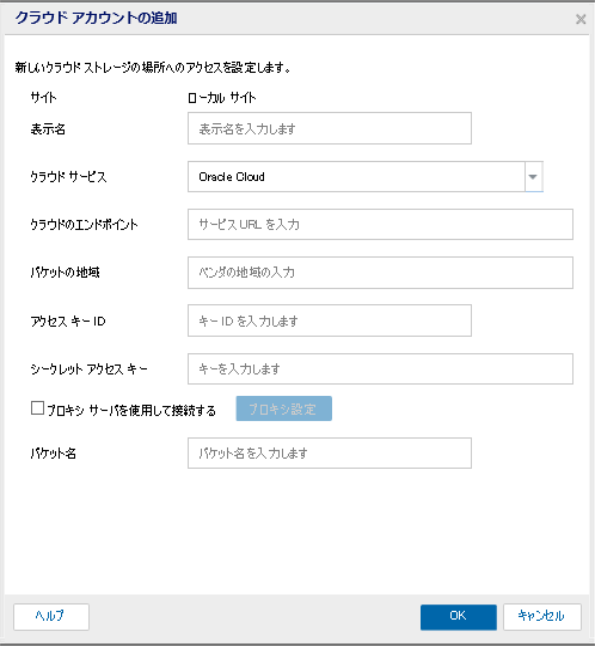Screen dimensions: 595x646
Task: Click the プロキシ サーバを使用して接続する label text
Action: (x=131, y=410)
